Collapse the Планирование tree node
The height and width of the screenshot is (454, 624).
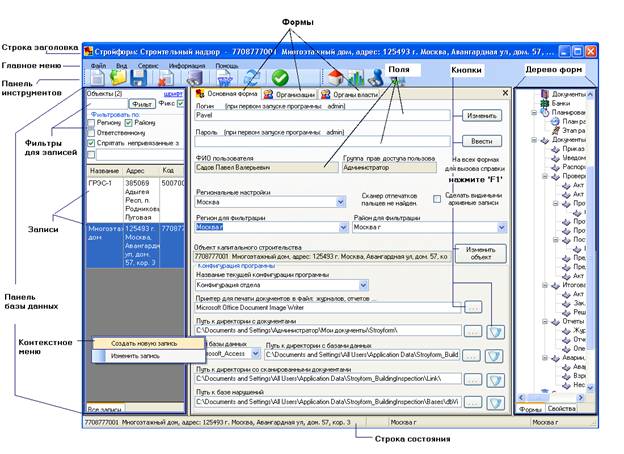534,113
